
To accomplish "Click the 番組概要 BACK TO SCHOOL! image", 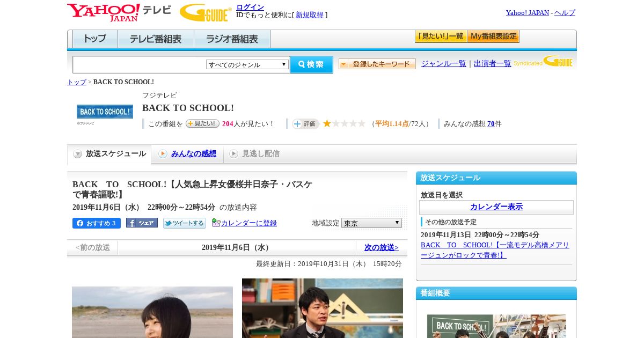I will 496,326.
